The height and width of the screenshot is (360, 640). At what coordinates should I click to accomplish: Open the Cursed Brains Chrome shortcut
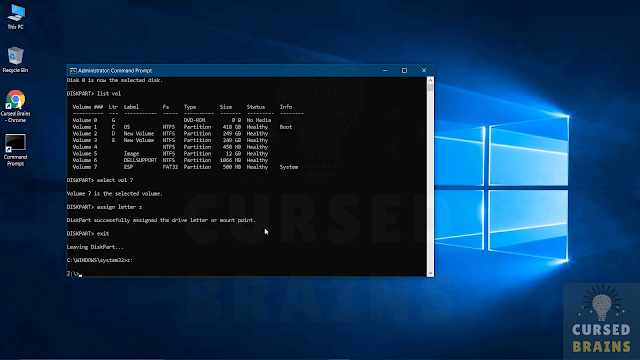click(x=16, y=106)
